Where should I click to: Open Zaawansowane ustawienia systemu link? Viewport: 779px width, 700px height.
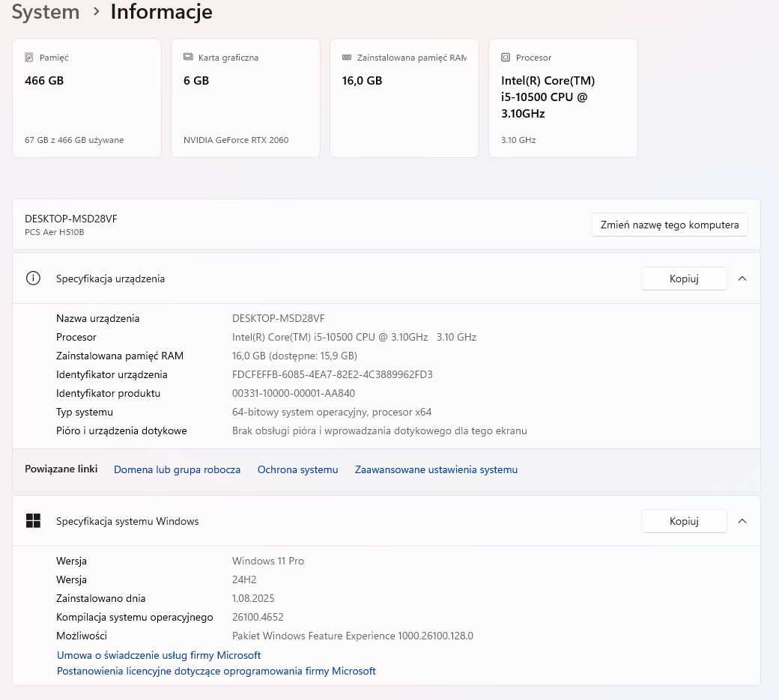[436, 469]
